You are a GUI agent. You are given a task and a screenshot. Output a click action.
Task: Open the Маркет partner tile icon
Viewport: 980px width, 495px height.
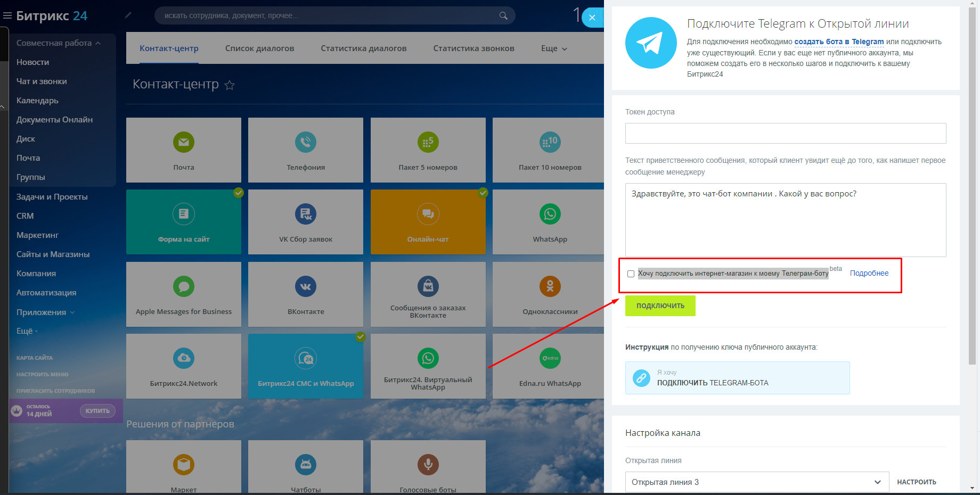pos(184,465)
